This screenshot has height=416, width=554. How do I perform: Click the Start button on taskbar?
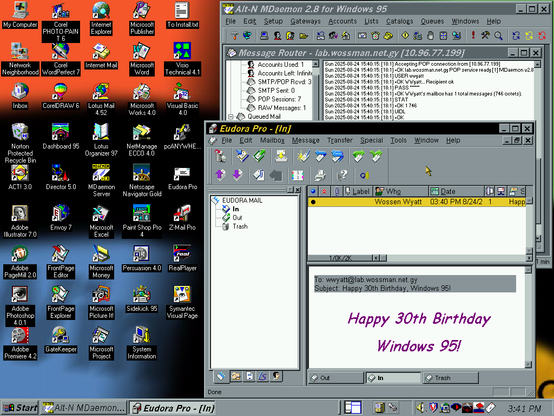pos(20,408)
